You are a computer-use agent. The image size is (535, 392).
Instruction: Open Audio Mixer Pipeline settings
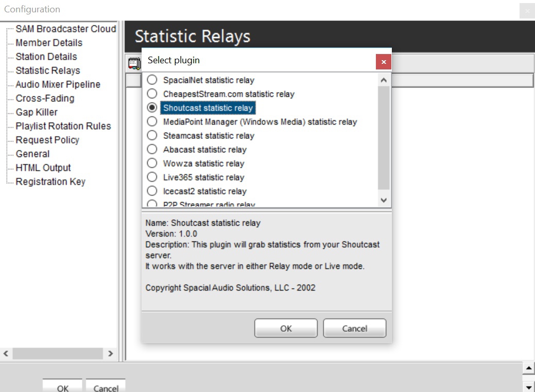coord(58,84)
